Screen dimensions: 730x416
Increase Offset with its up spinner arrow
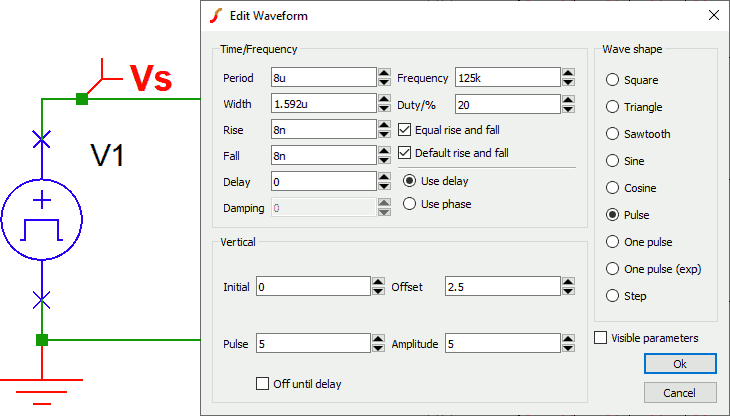tap(568, 282)
